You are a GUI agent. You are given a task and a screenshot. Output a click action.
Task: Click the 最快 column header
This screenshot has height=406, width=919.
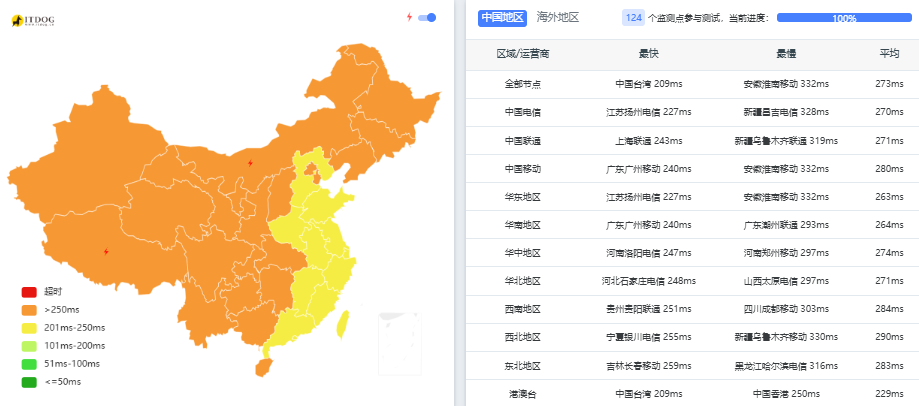pyautogui.click(x=649, y=54)
